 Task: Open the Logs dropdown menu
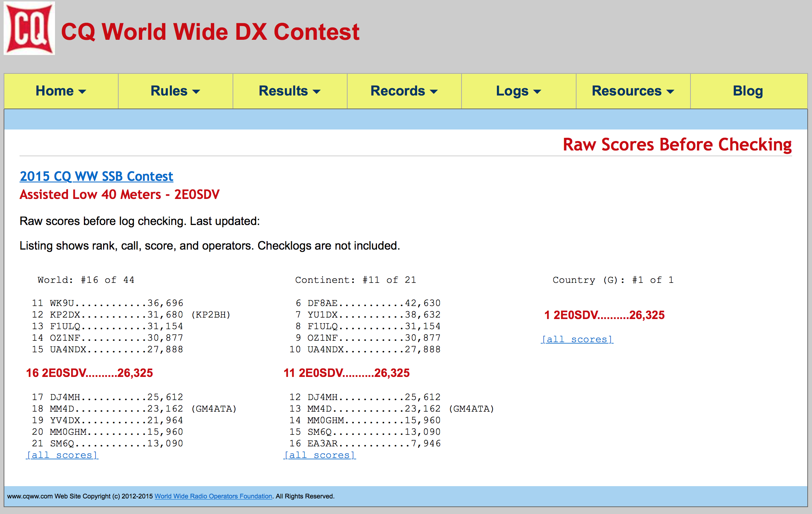518,91
